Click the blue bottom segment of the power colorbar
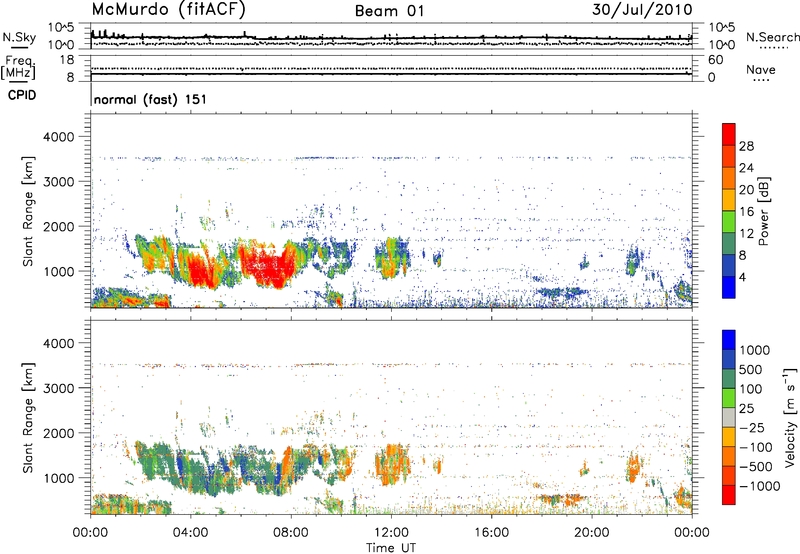 pos(729,287)
